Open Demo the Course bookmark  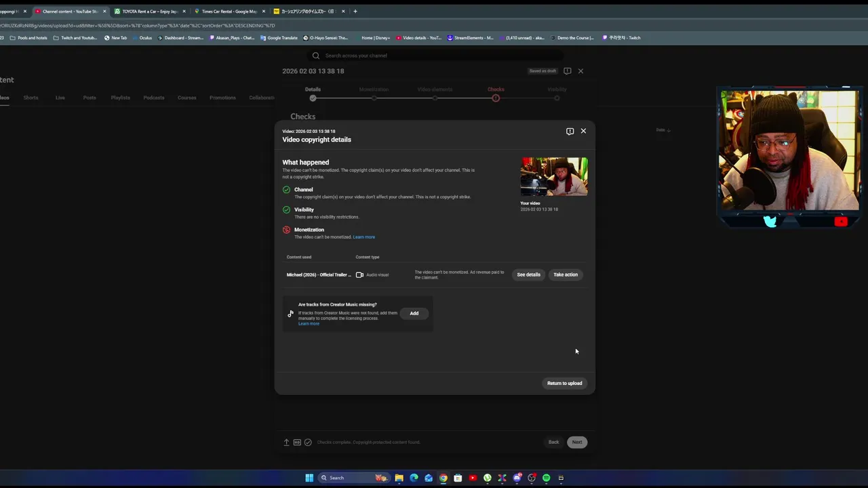tap(571, 38)
